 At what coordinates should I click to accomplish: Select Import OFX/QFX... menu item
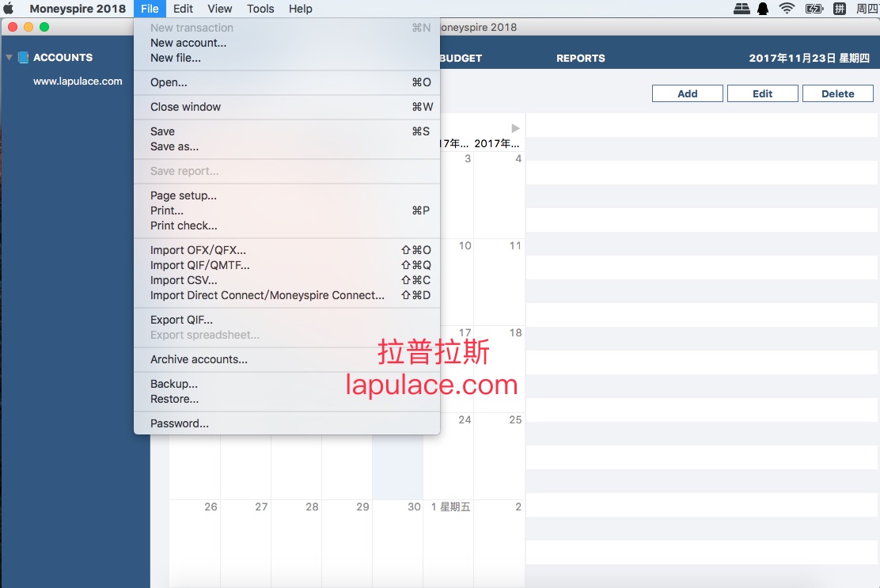pos(286,250)
